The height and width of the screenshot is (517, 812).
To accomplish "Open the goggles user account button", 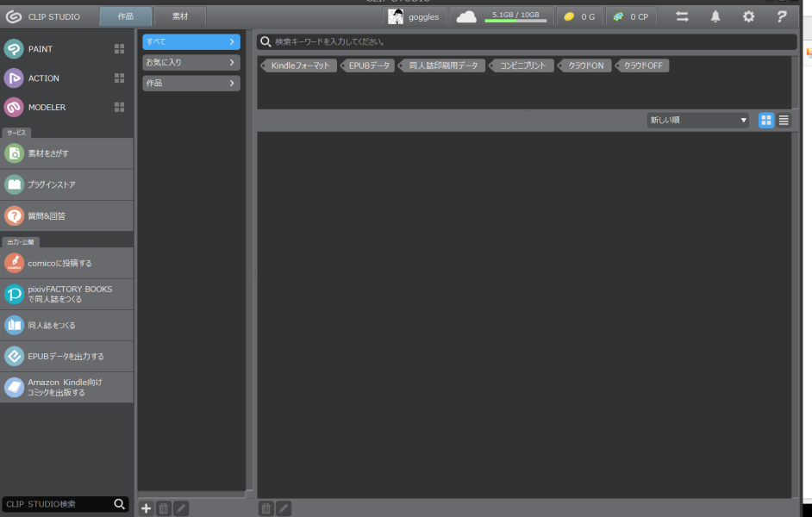I will [415, 16].
